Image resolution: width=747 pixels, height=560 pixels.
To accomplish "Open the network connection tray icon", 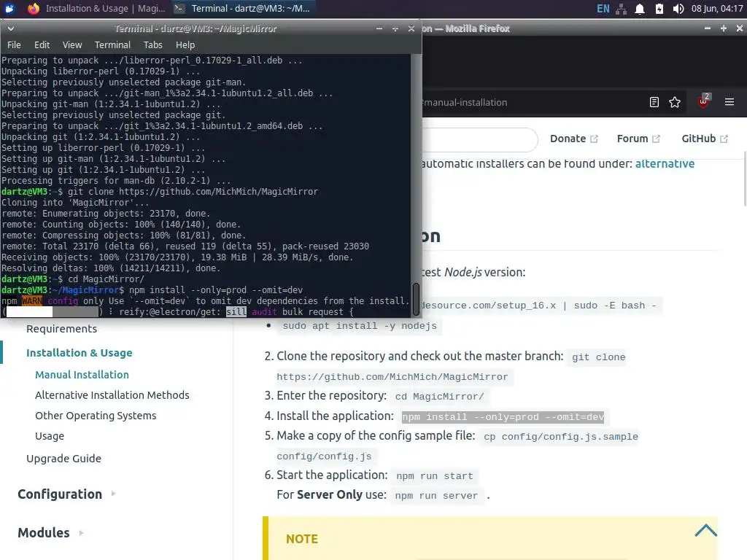I will point(622,9).
